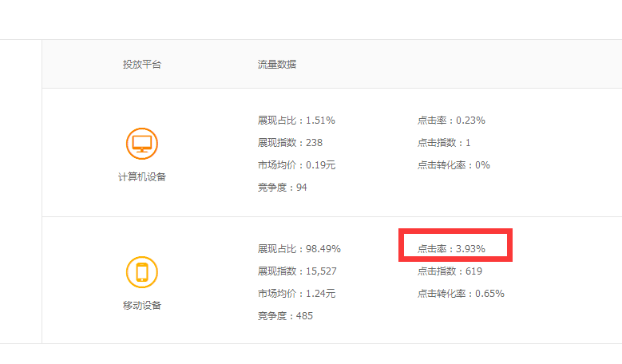Click the computer device monitor icon
The image size is (622, 364).
[142, 144]
